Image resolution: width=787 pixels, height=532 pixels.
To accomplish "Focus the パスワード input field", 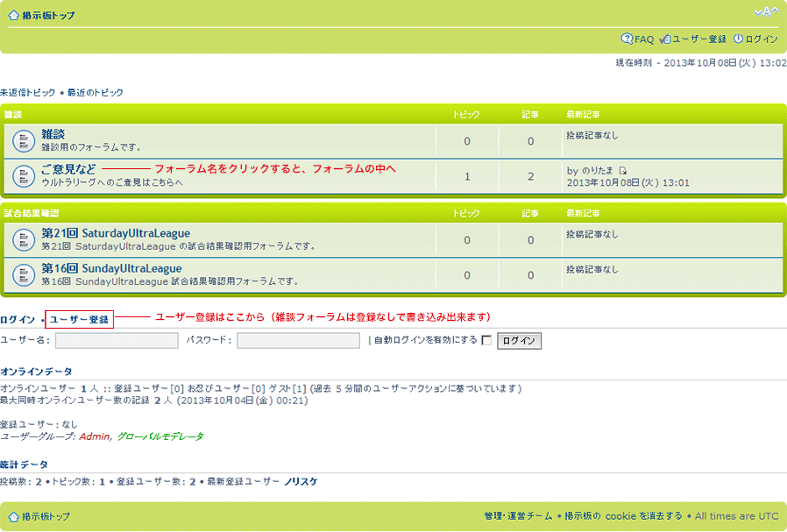I will (298, 340).
